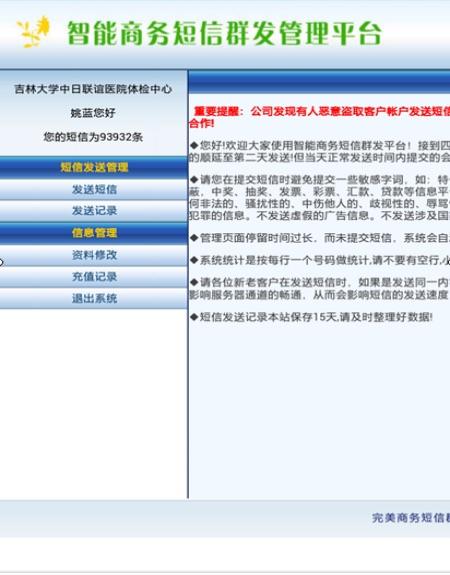Viewport: 450px width, 575px height.
Task: Click the 姚蓝您好 greeting
Action: tap(93, 113)
